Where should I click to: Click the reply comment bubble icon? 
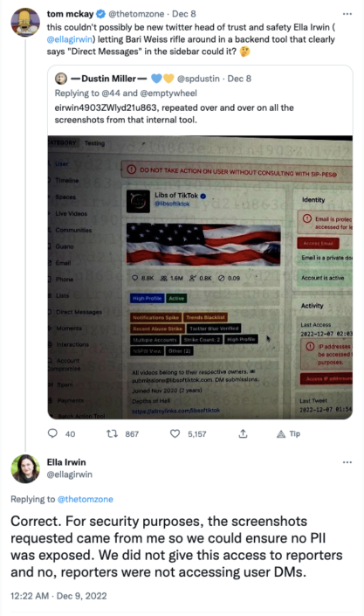[x=52, y=433]
